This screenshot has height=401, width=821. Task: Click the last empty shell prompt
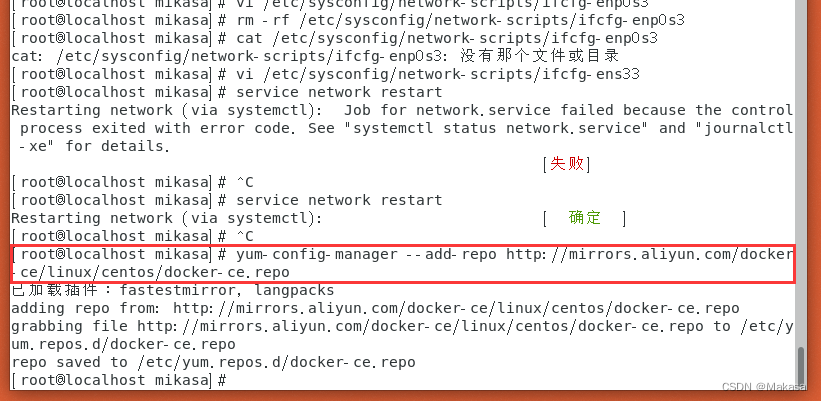(x=119, y=381)
